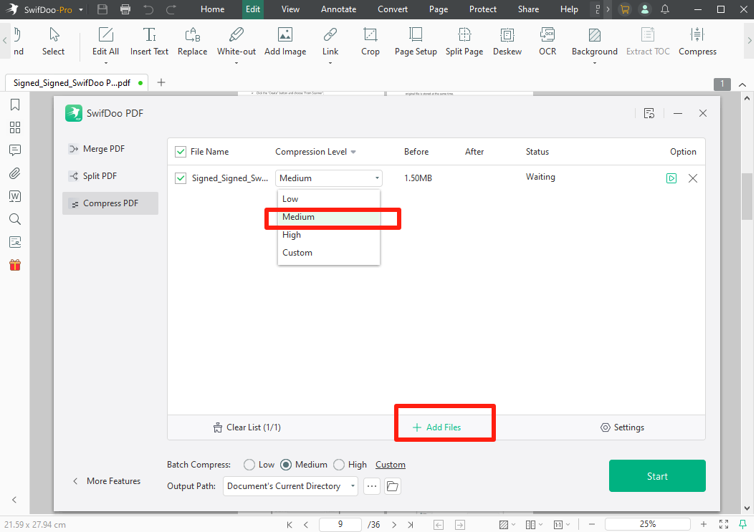Viewport: 754px width, 532px height.
Task: Click the Custom batch compress link
Action: pos(390,465)
